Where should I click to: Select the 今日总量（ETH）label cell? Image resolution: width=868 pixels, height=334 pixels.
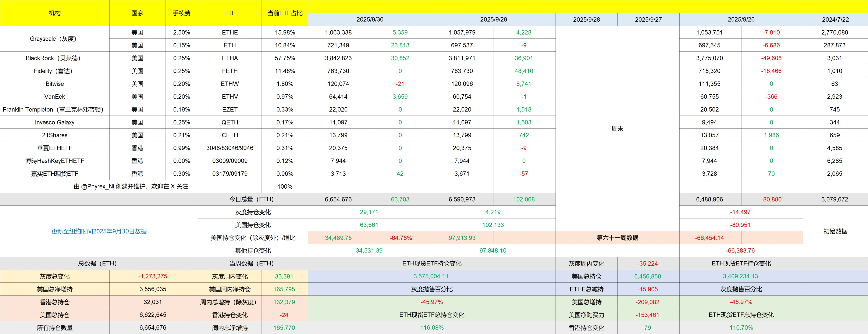(253, 199)
